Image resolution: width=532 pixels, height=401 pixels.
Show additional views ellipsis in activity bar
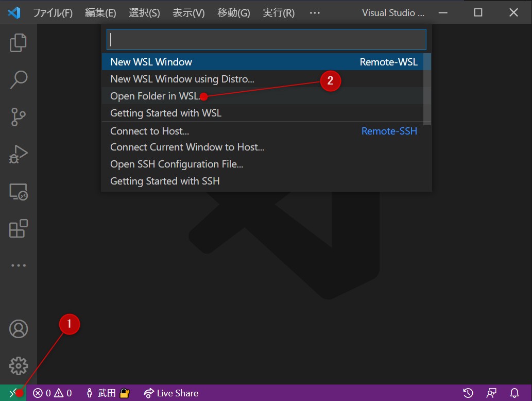pos(19,265)
